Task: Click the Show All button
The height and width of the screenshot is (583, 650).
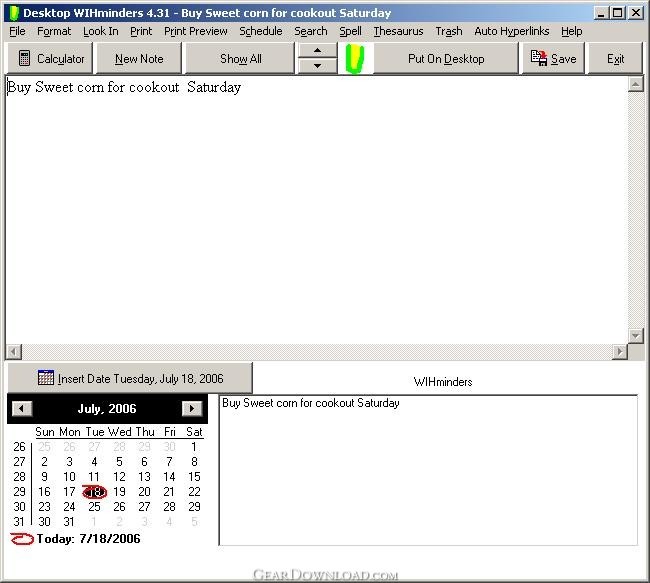Action: click(x=240, y=59)
